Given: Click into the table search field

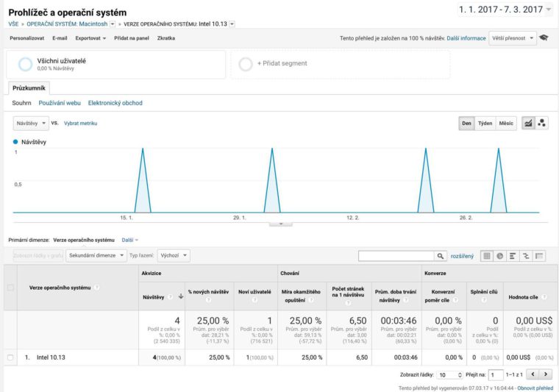Looking at the screenshot, I should tap(396, 256).
